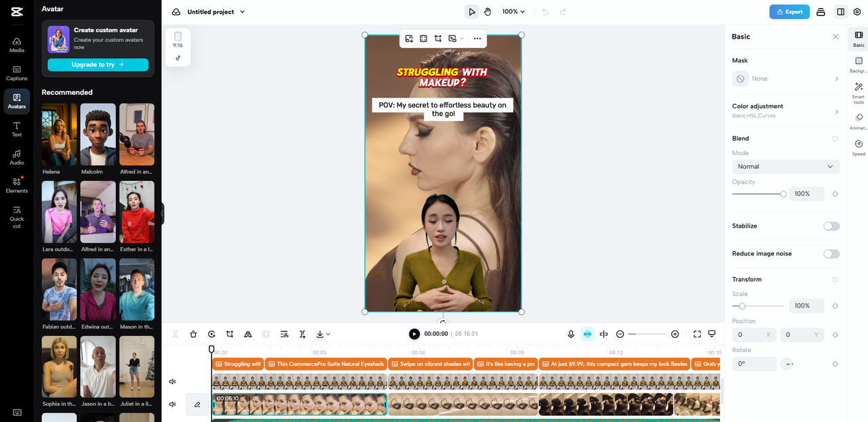
Task: Expand the floating toolbar overlay dropdown arrow
Action: point(462,39)
